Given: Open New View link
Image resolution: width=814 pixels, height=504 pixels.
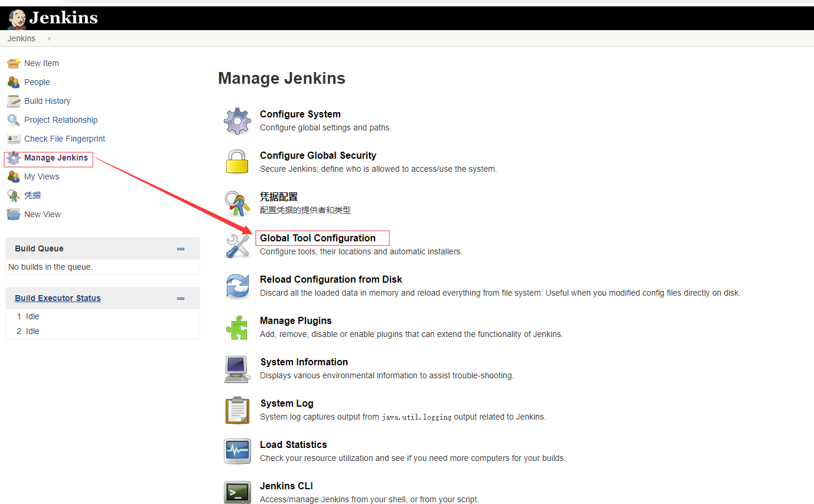Looking at the screenshot, I should [x=43, y=214].
